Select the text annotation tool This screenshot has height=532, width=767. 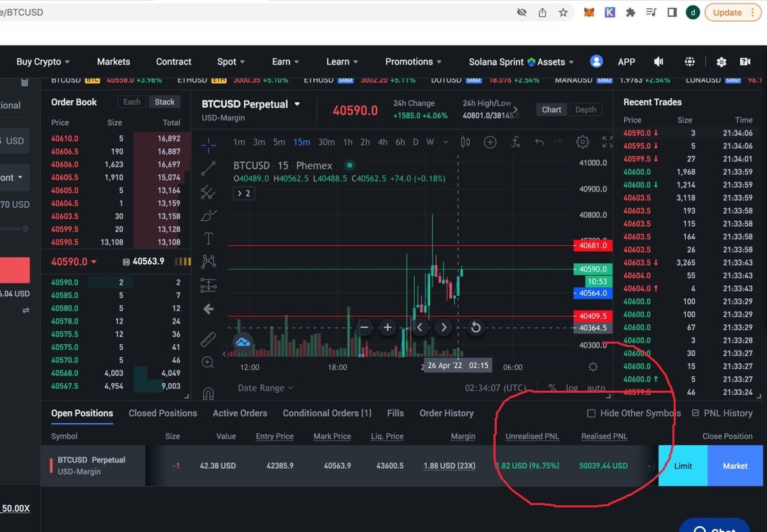coord(208,238)
